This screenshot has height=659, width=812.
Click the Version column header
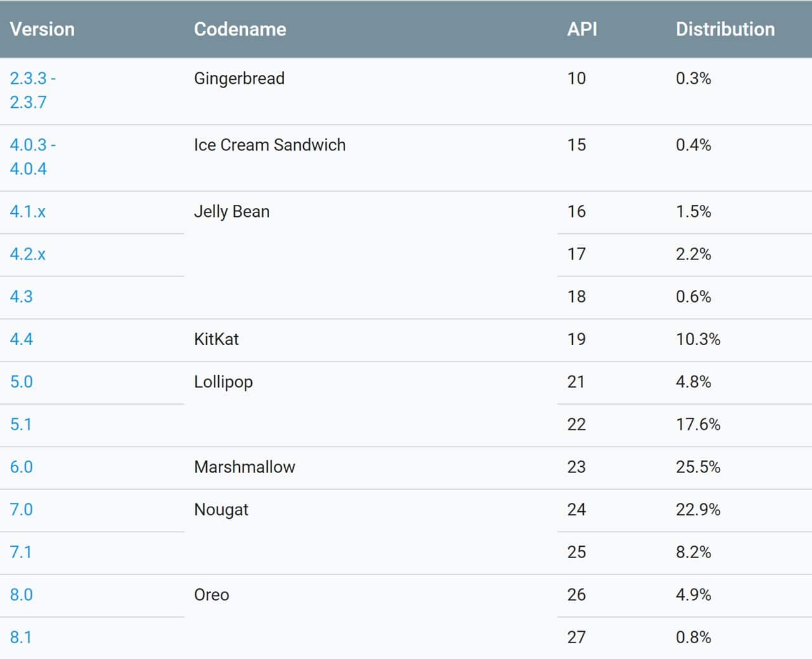pyautogui.click(x=43, y=29)
